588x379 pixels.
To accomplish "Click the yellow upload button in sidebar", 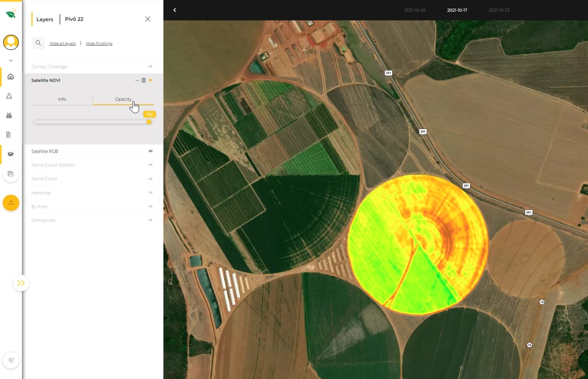I will tap(10, 203).
